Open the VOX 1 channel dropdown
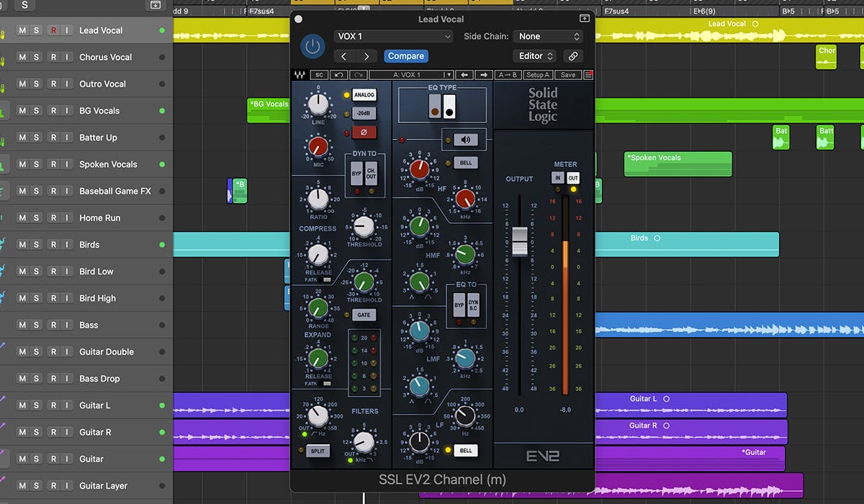The height and width of the screenshot is (504, 864). (393, 36)
